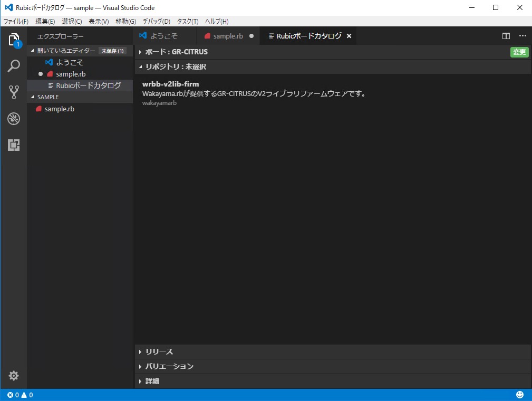This screenshot has height=401, width=532.
Task: Close the Visual Studio Code window
Action: 519,7
